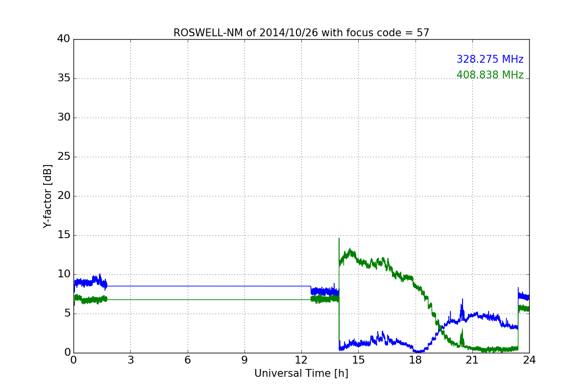Click y-axis tick label 40
This screenshot has width=588, height=392.
(63, 39)
